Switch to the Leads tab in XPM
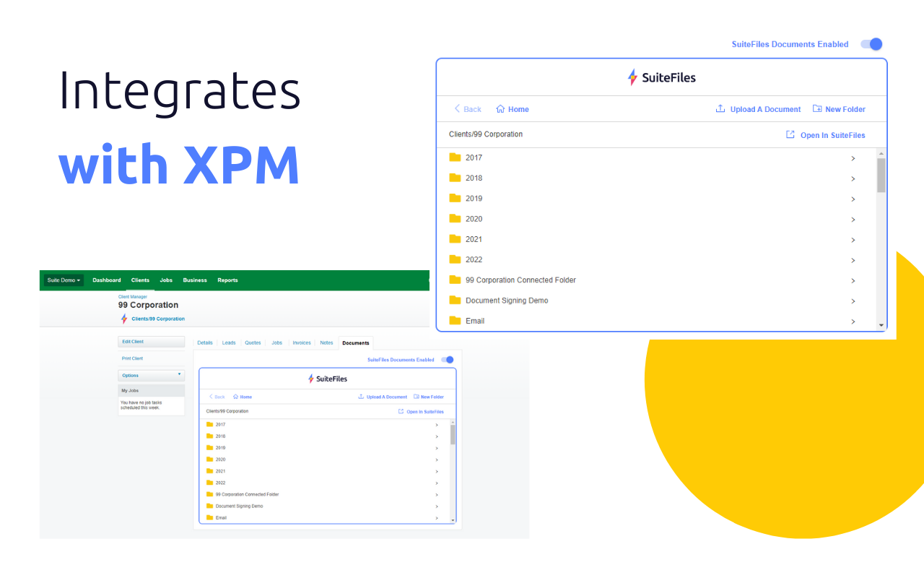The image size is (924, 578). pos(229,343)
